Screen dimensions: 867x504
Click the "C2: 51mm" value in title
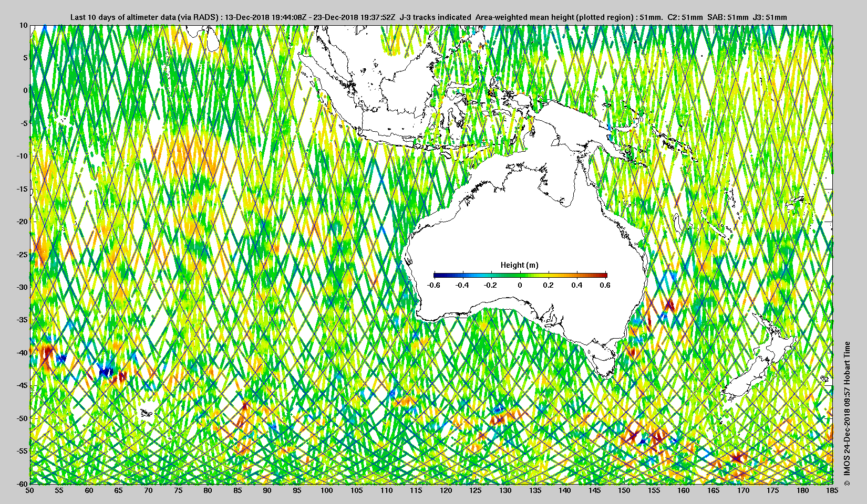point(685,17)
